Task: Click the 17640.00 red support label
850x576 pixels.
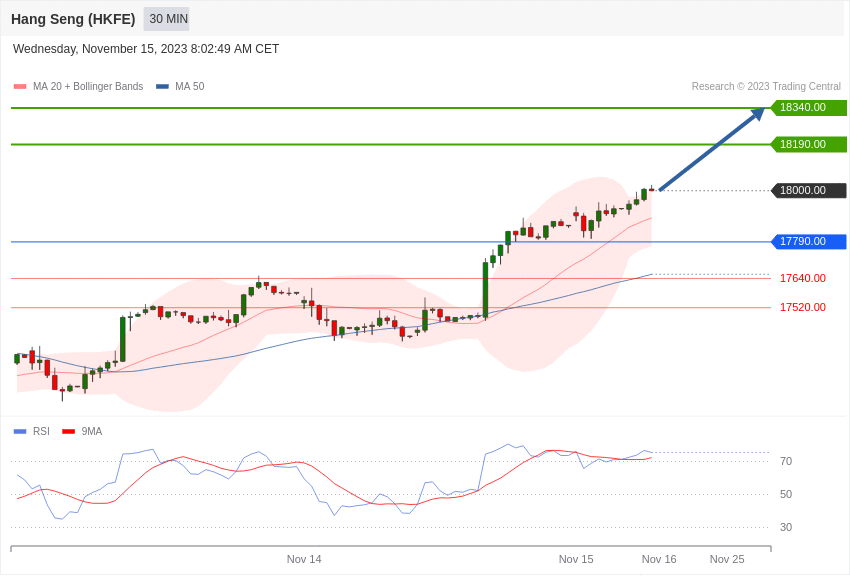Action: 803,278
